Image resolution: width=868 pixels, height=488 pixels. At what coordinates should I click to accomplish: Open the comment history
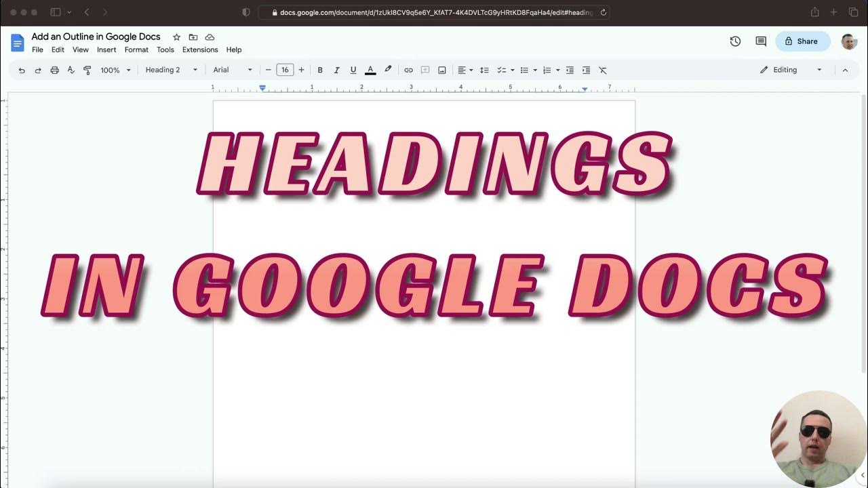click(x=761, y=41)
